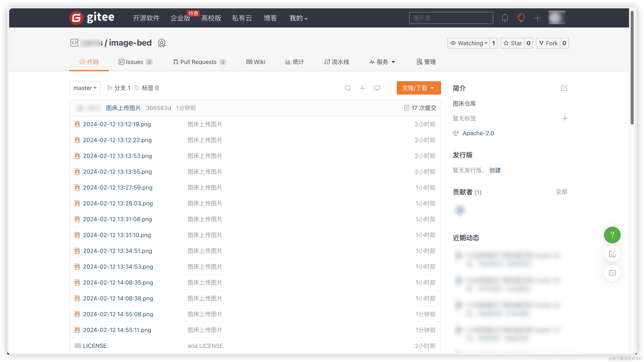The height and width of the screenshot is (362, 644).
Task: Expand the 服务 menu
Action: pos(382,62)
